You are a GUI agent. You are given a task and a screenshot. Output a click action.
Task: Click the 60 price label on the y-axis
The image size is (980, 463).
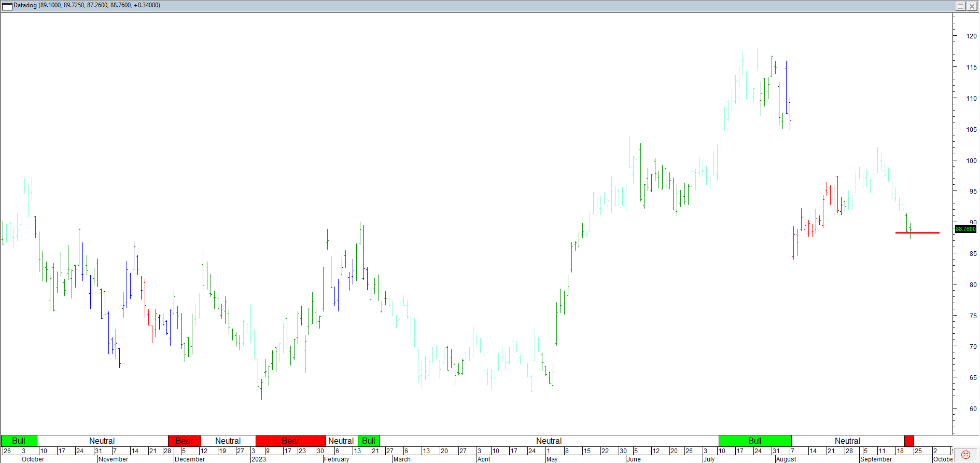click(x=973, y=408)
